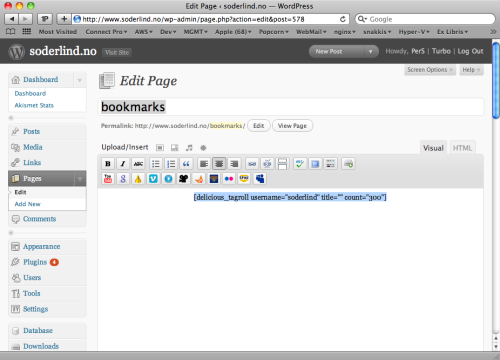Insert ordered numbered list
This screenshot has height=360, width=500.
click(171, 164)
